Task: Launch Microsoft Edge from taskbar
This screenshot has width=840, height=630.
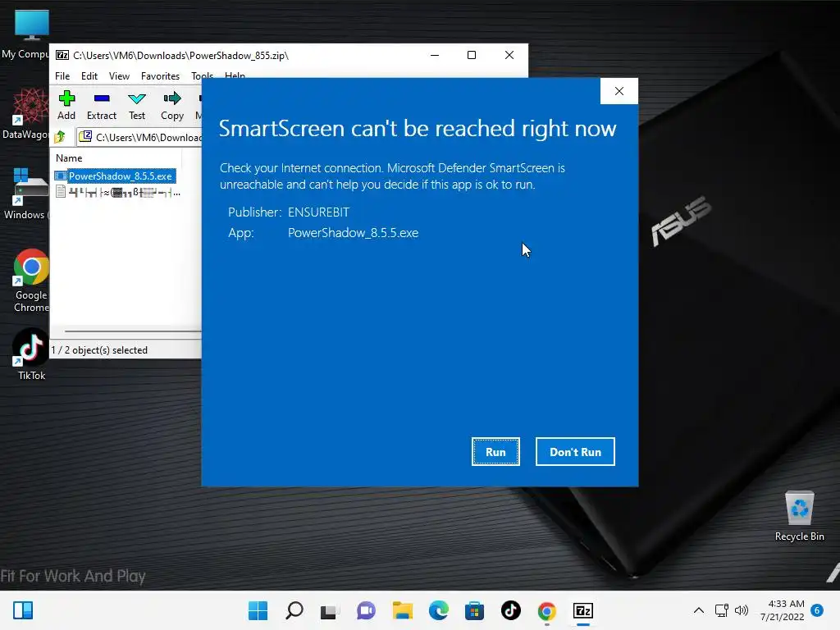Action: pyautogui.click(x=439, y=610)
